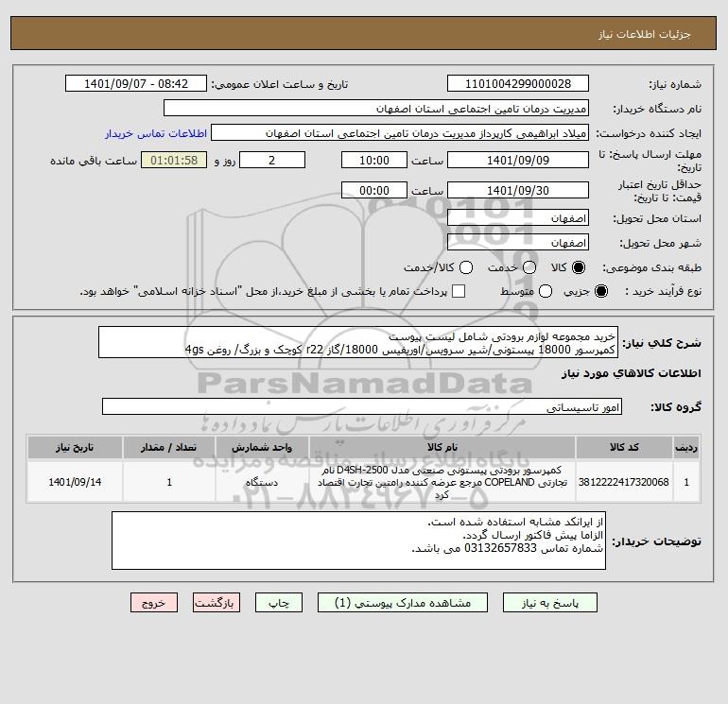Click the remaining days field showing 2
Viewport: 728px width, 704px height.
tap(272, 160)
